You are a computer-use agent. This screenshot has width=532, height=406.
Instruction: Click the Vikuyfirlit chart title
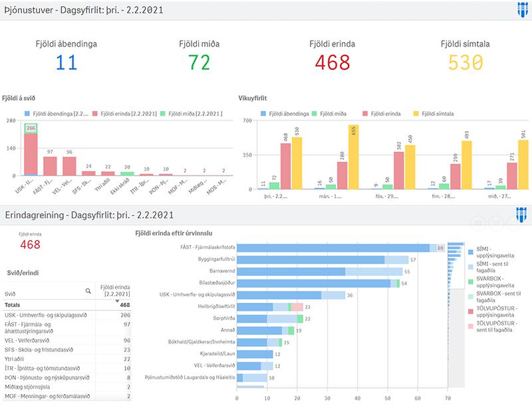click(x=253, y=98)
